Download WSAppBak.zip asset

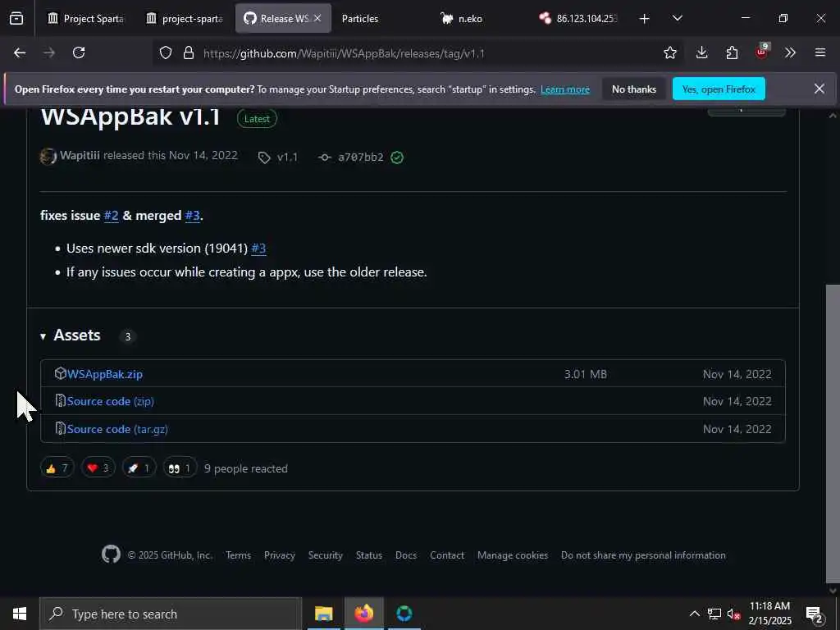pyautogui.click(x=104, y=374)
